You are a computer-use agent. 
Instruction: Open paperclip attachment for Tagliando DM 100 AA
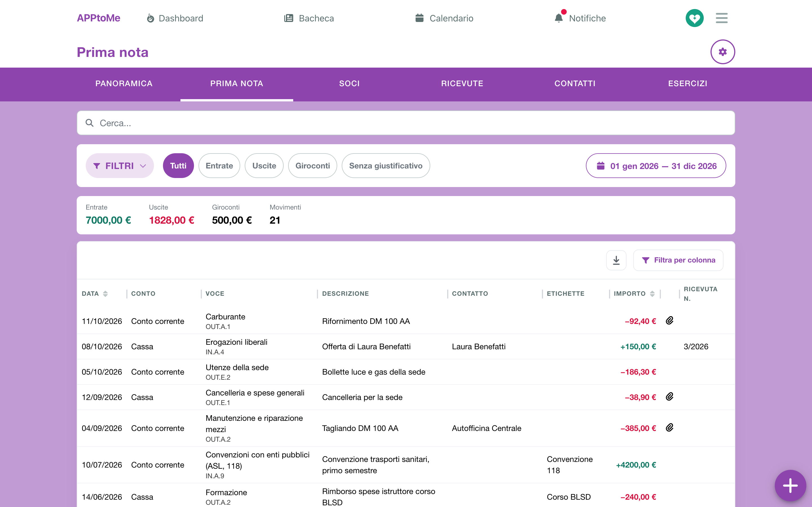pos(669,428)
